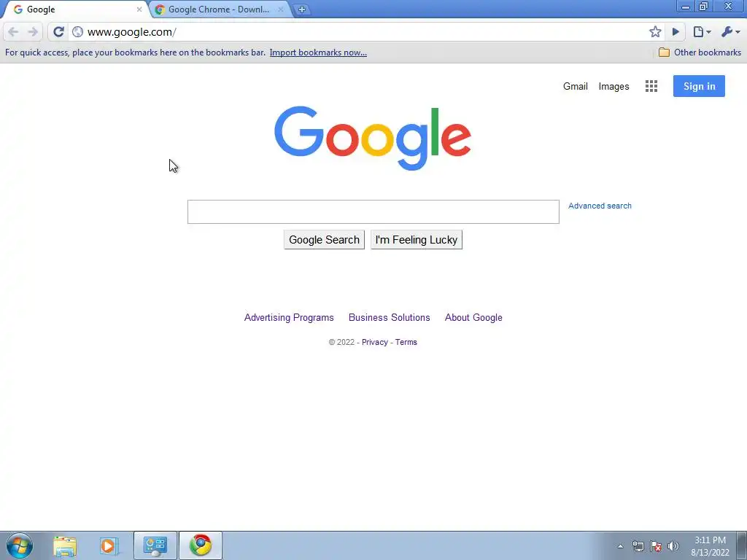Click the Go play arrow beside address bar

[676, 32]
